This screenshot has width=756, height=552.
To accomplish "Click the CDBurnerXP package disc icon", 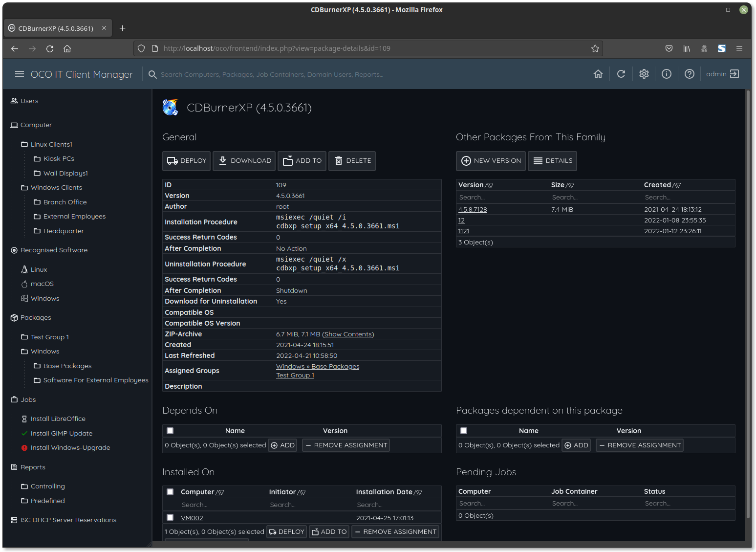I will tap(170, 108).
